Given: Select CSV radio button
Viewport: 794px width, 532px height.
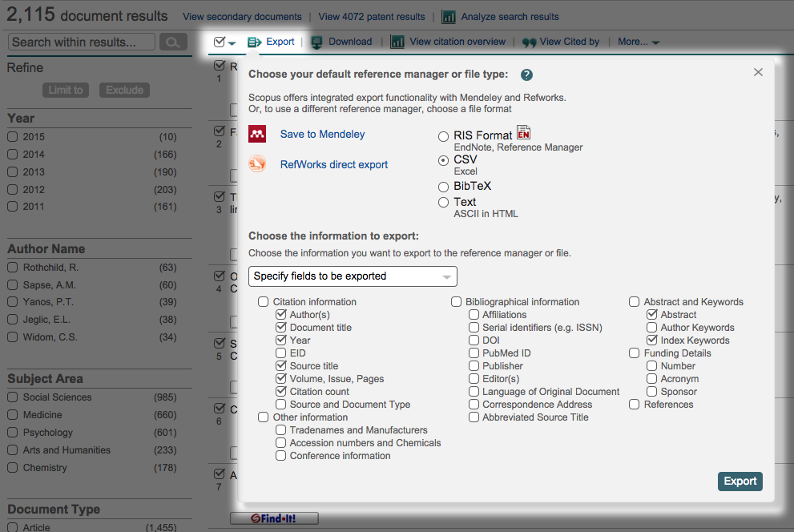Looking at the screenshot, I should pos(443,160).
